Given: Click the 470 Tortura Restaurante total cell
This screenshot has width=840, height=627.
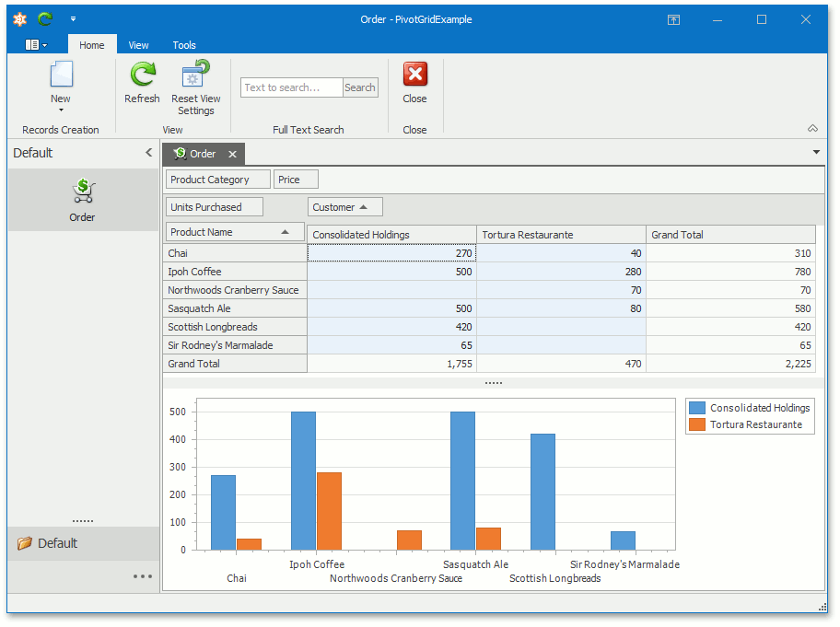Looking at the screenshot, I should pyautogui.click(x=562, y=364).
